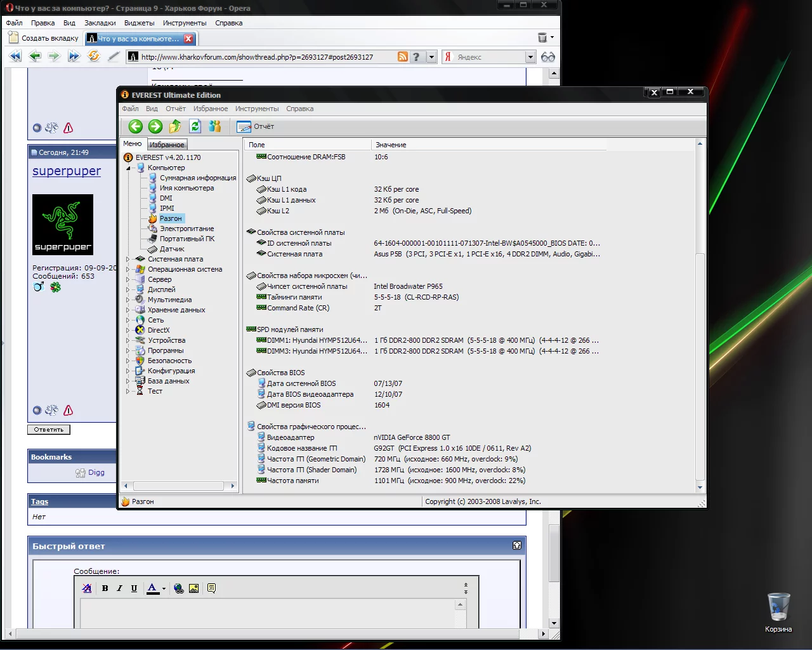Toggle italic in quick reply editor
The width and height of the screenshot is (812, 650).
[x=119, y=588]
